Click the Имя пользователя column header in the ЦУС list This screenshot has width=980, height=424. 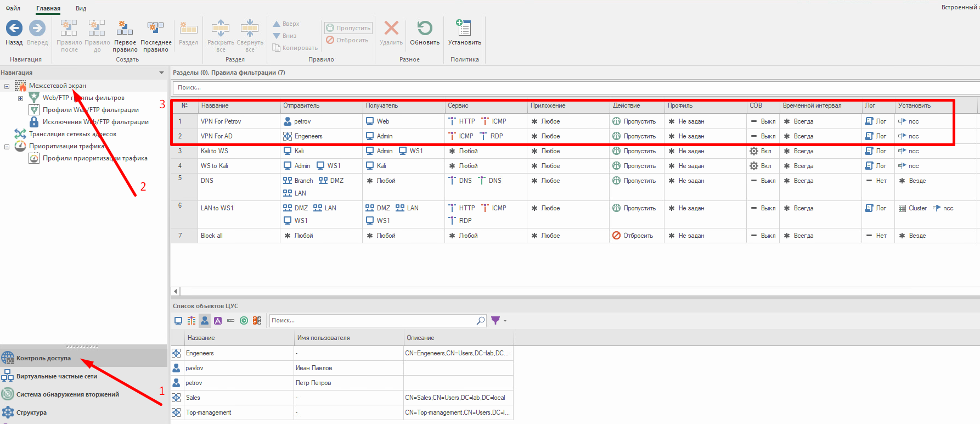coord(348,338)
